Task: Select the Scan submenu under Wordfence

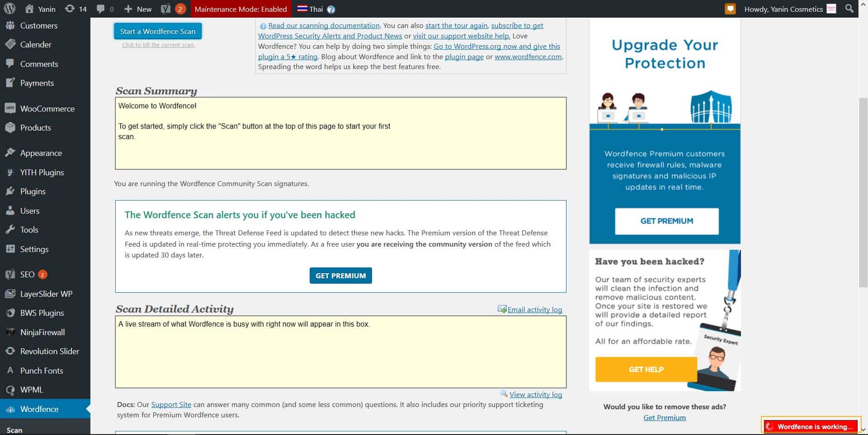Action: [14, 430]
